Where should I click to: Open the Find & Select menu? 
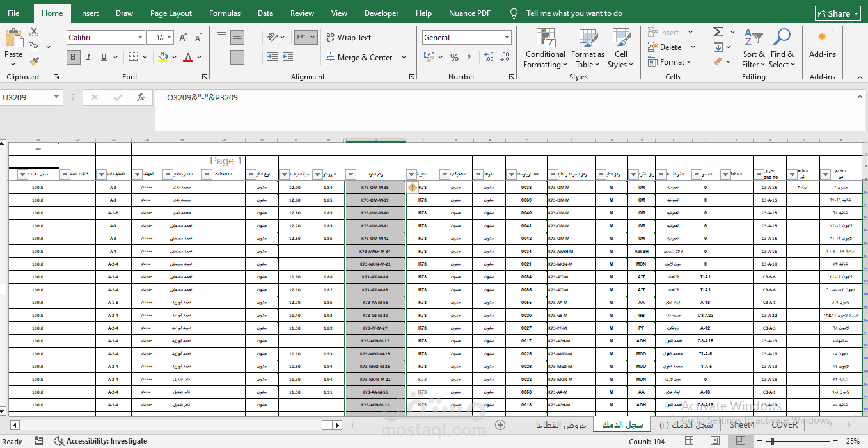point(782,49)
